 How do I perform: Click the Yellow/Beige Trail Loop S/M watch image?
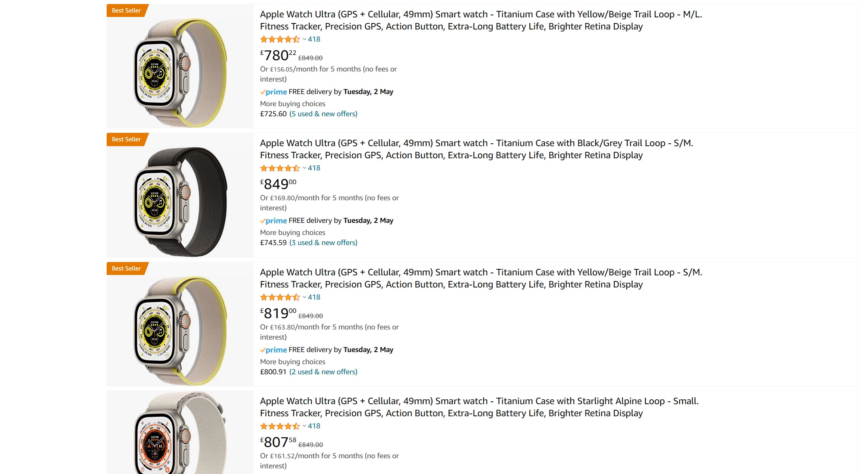point(180,330)
